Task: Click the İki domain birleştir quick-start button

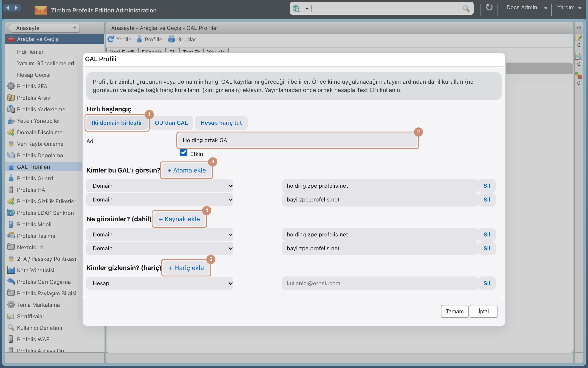Action: [117, 123]
